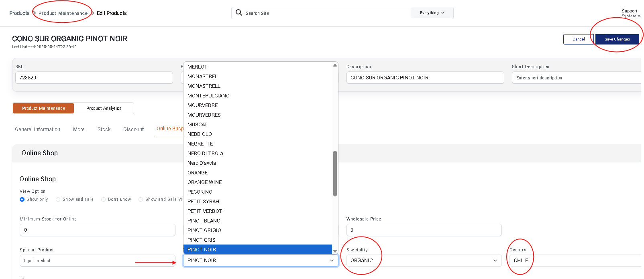This screenshot has height=279, width=644.
Task: Click the search magnifier icon
Action: point(239,12)
